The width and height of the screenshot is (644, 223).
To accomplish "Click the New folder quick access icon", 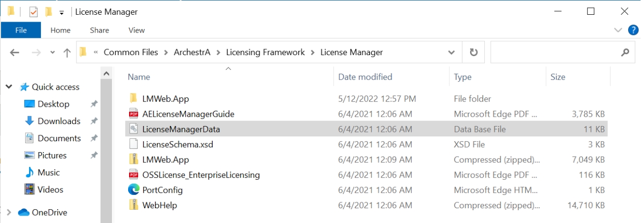I will click(48, 11).
